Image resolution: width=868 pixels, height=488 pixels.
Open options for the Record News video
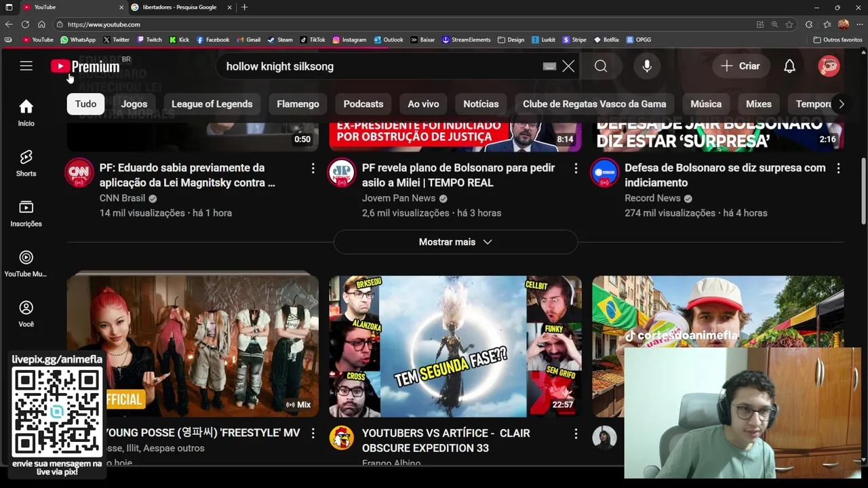[x=838, y=168]
